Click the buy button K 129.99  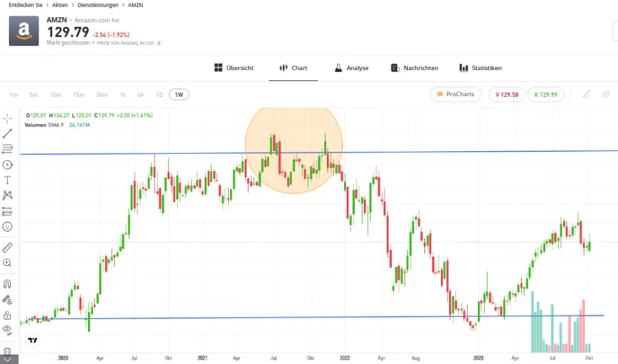click(546, 94)
